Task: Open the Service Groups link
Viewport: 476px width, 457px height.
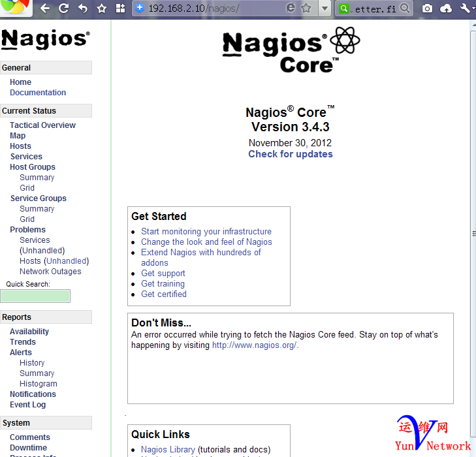Action: pos(39,198)
